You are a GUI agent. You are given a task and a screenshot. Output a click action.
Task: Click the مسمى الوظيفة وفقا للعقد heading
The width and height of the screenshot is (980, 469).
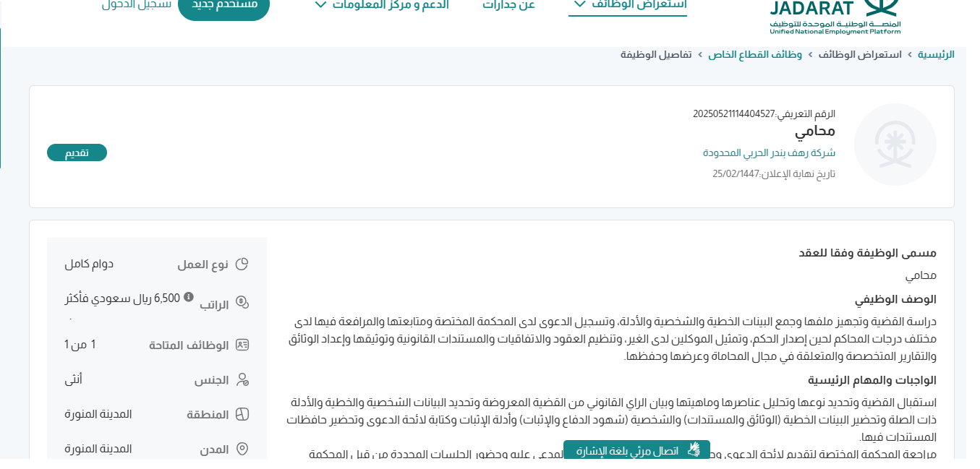click(x=867, y=253)
